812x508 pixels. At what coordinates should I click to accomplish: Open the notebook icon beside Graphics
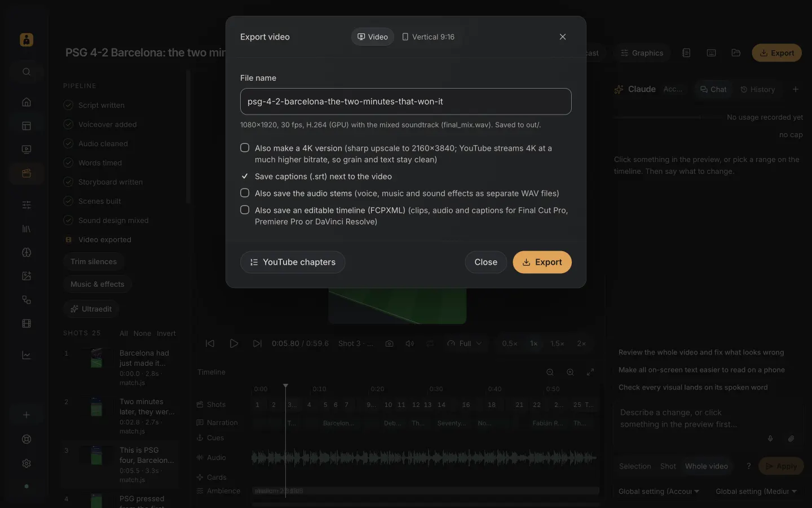pos(686,53)
